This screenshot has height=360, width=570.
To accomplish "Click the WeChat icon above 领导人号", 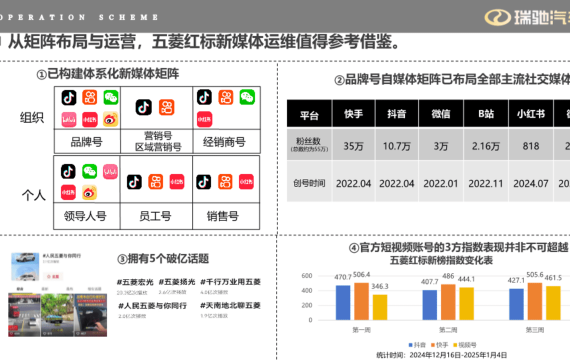I will tap(89, 171).
